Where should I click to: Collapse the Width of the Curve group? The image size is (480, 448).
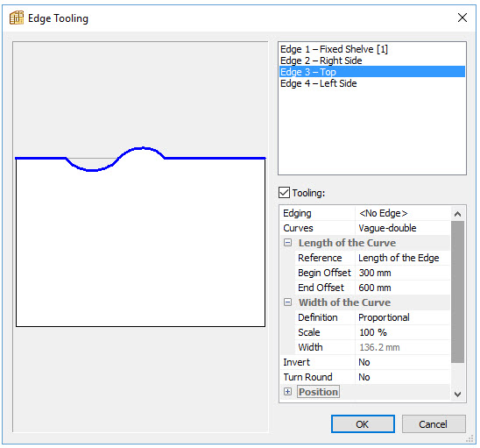(x=287, y=302)
